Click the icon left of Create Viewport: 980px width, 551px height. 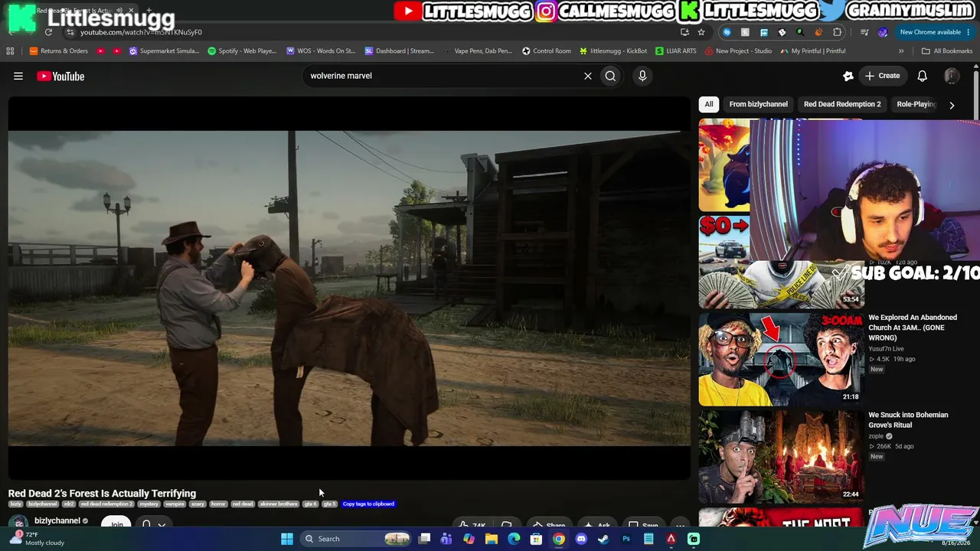tap(848, 76)
